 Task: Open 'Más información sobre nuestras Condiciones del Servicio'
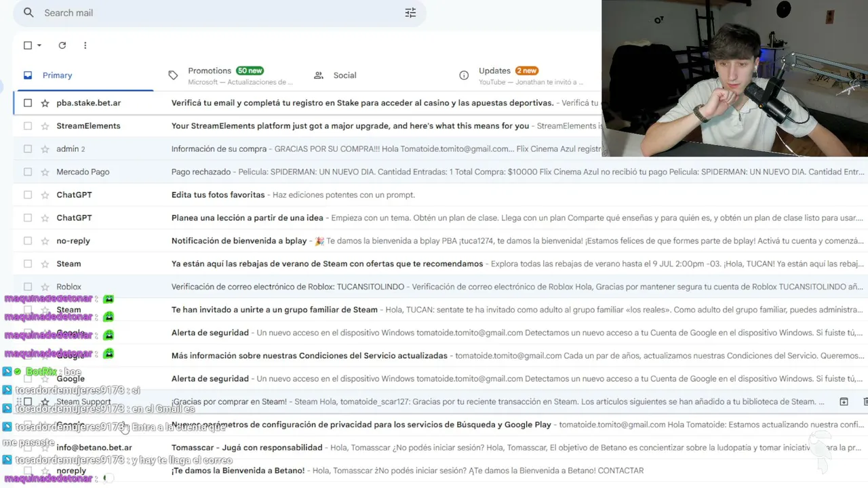[x=309, y=356]
